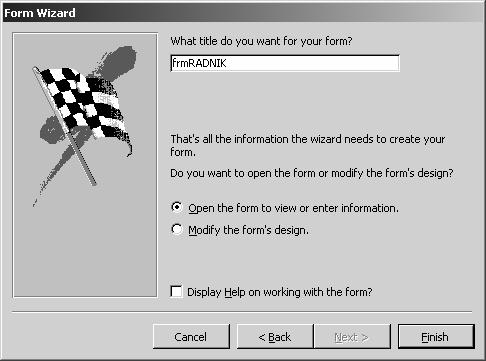The image size is (486, 361).
Task: Click the gray brush stroke behind the flag
Action: point(118,62)
